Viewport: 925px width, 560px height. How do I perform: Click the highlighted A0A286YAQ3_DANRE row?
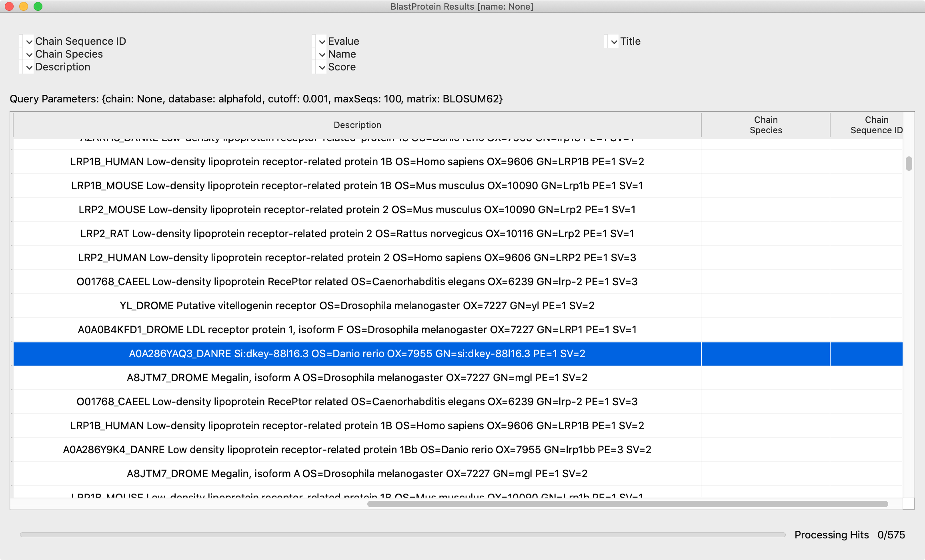point(357,354)
